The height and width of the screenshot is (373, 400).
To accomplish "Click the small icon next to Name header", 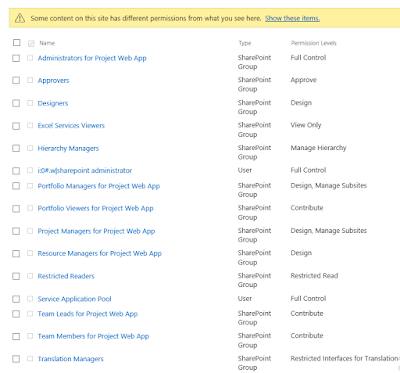I will (x=31, y=43).
